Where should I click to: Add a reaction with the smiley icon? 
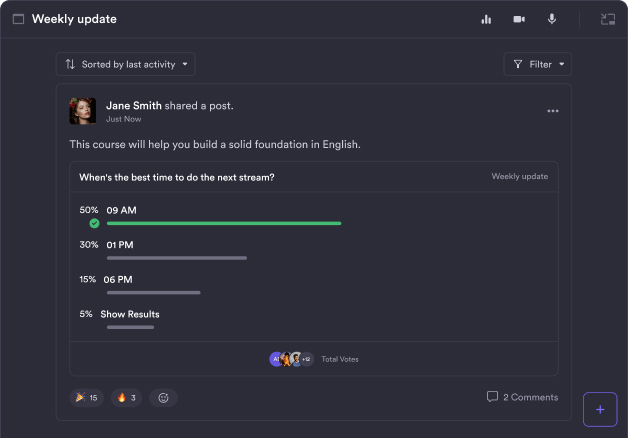[164, 398]
